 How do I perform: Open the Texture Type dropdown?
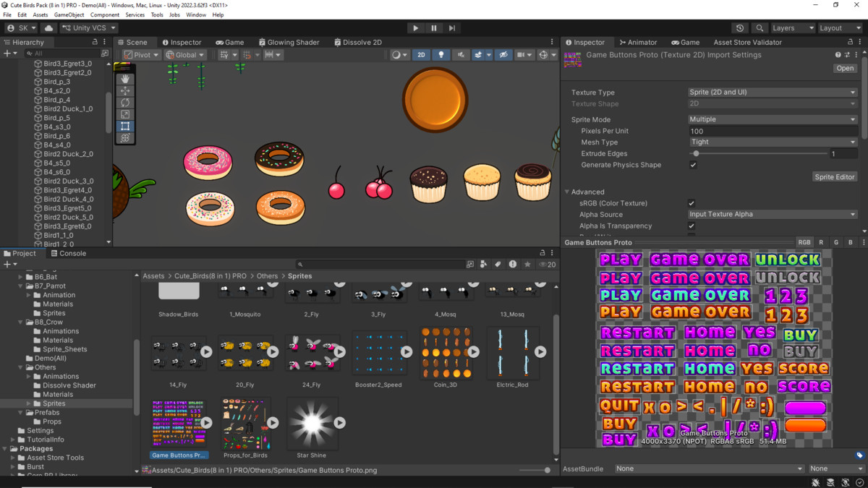[x=772, y=93]
